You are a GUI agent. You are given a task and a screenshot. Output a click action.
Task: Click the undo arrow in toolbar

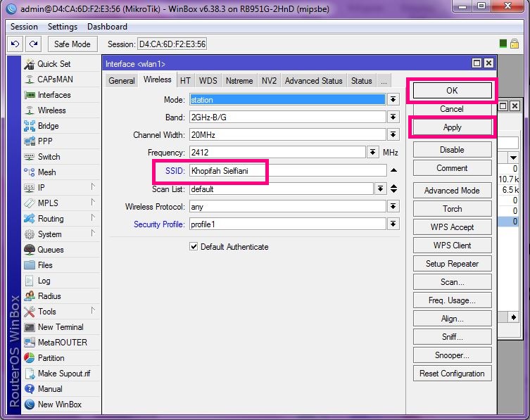tap(15, 44)
